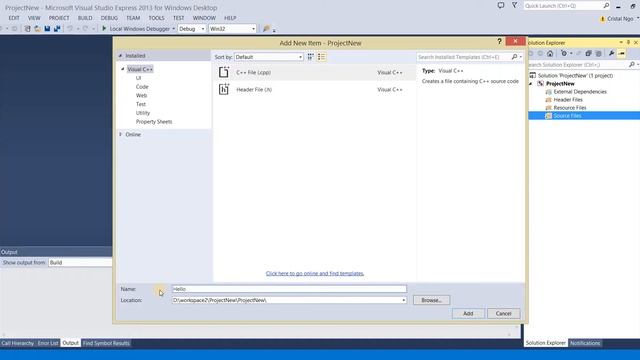Switch to the Call Hierarchy tab
This screenshot has width=640, height=360.
(x=18, y=343)
